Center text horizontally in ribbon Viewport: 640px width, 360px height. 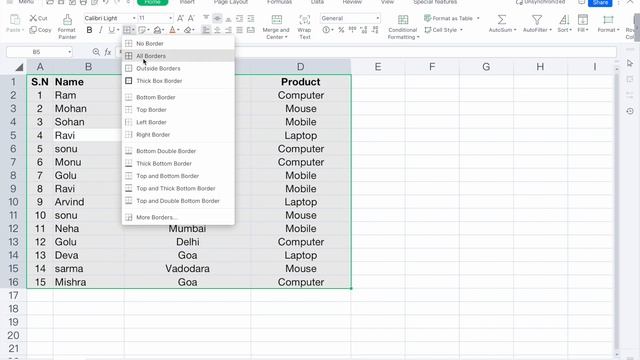click(x=218, y=30)
